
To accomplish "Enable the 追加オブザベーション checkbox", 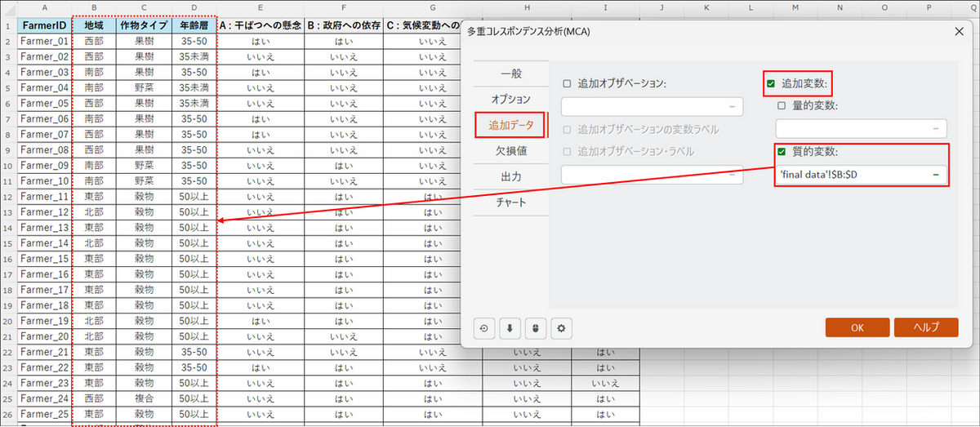I will click(567, 83).
